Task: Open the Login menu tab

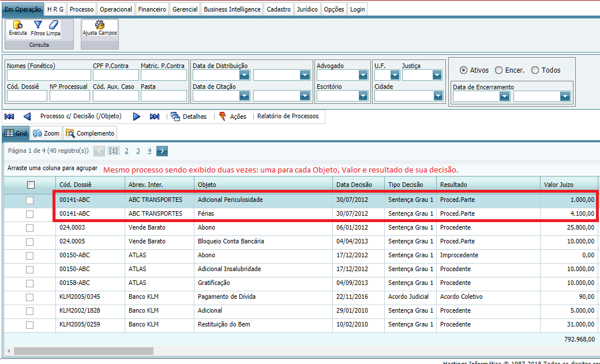Action: pos(357,9)
